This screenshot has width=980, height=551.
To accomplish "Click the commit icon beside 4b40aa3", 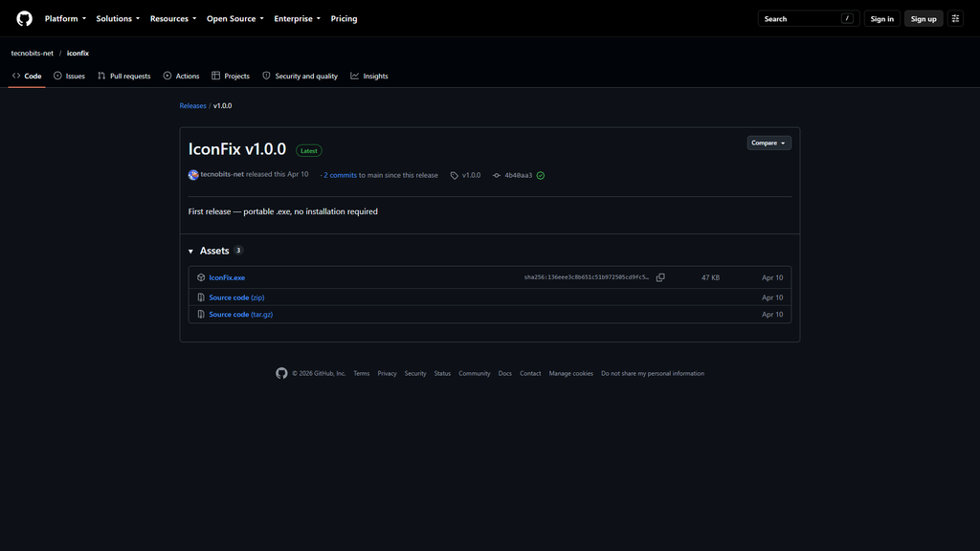I will (497, 176).
